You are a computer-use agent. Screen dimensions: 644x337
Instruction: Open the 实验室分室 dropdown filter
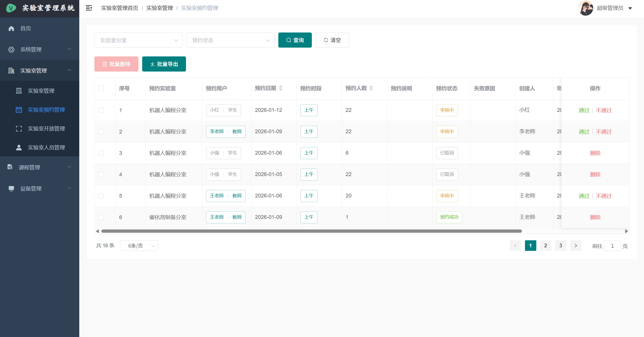coord(138,40)
